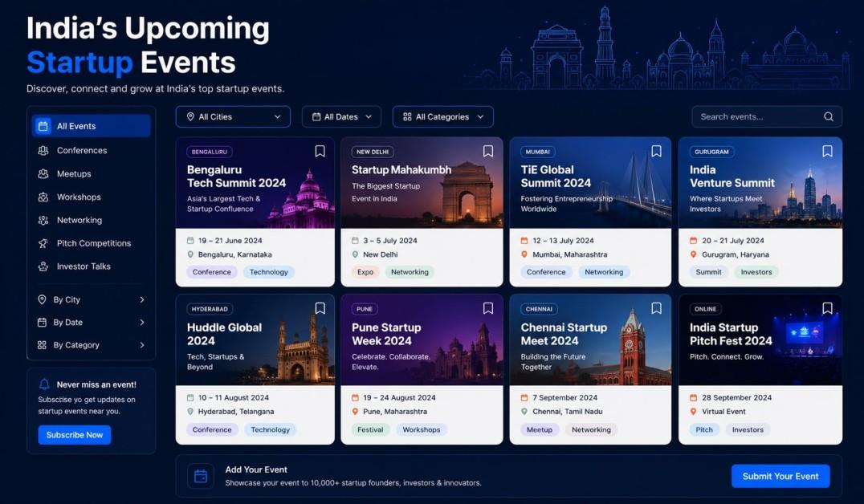Viewport: 864px width, 504px height.
Task: Click the By Category grid icon
Action: click(x=42, y=345)
